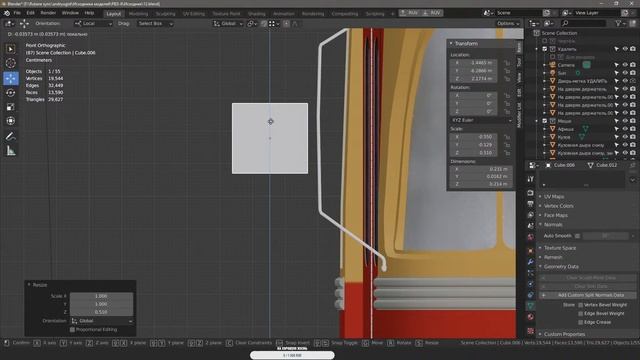Toggle selectability arrow for Sun row
640x360 pixels.
coord(617,73)
